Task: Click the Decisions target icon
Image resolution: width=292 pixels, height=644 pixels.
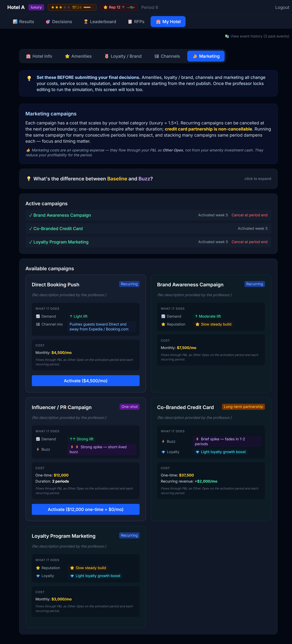Action: 48,22
